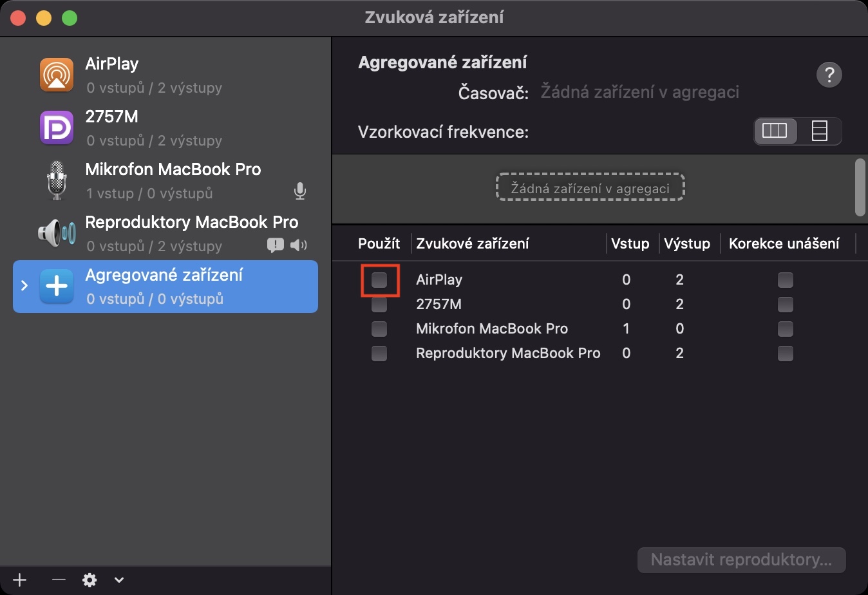
Task: Expand the Agregované zařízení disclosure arrow
Action: (24, 285)
